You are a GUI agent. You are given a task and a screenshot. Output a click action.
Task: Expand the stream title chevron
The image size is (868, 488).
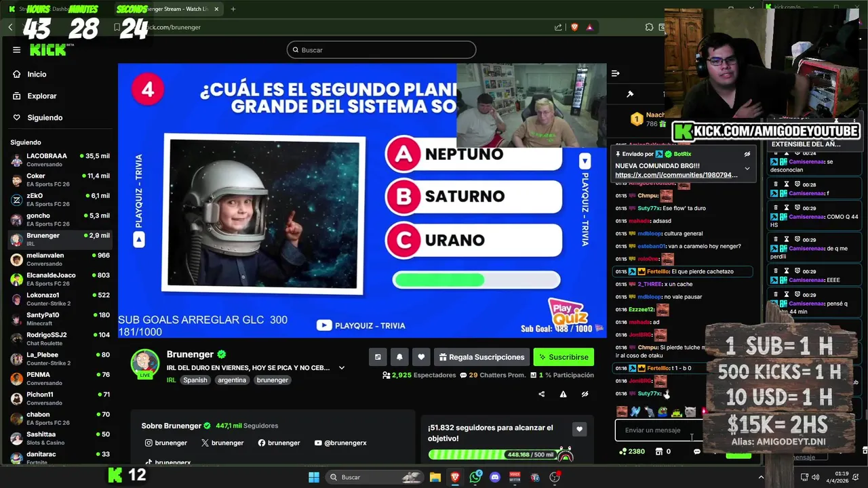342,368
